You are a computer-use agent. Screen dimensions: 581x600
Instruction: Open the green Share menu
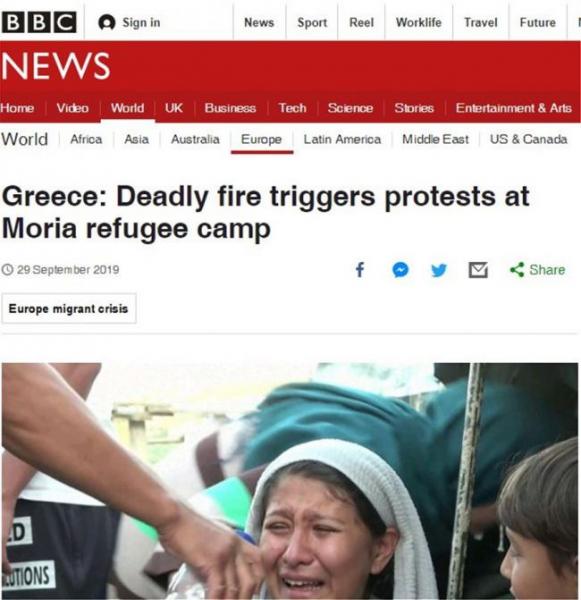pos(538,270)
